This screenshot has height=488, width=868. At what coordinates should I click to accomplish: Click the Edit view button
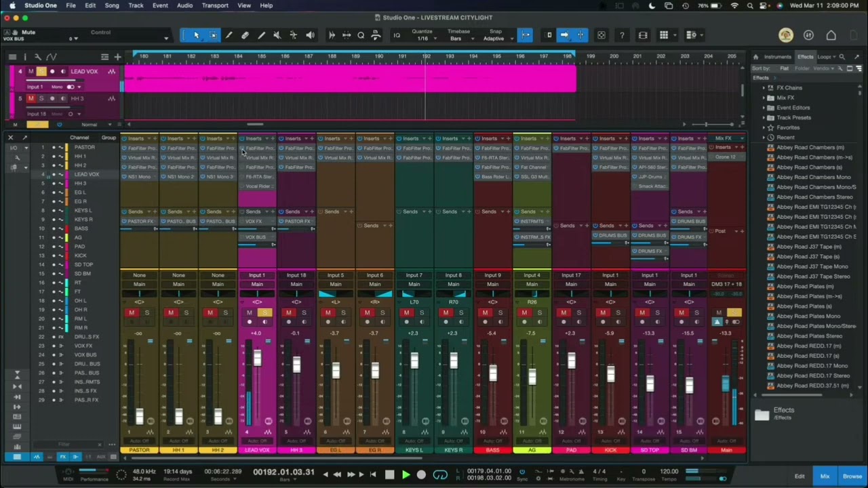[x=800, y=476]
